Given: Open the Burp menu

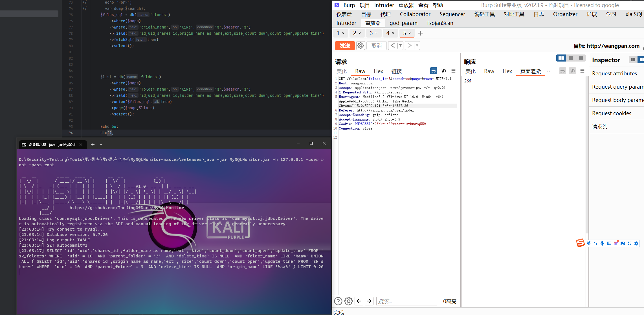Looking at the screenshot, I should click(349, 5).
